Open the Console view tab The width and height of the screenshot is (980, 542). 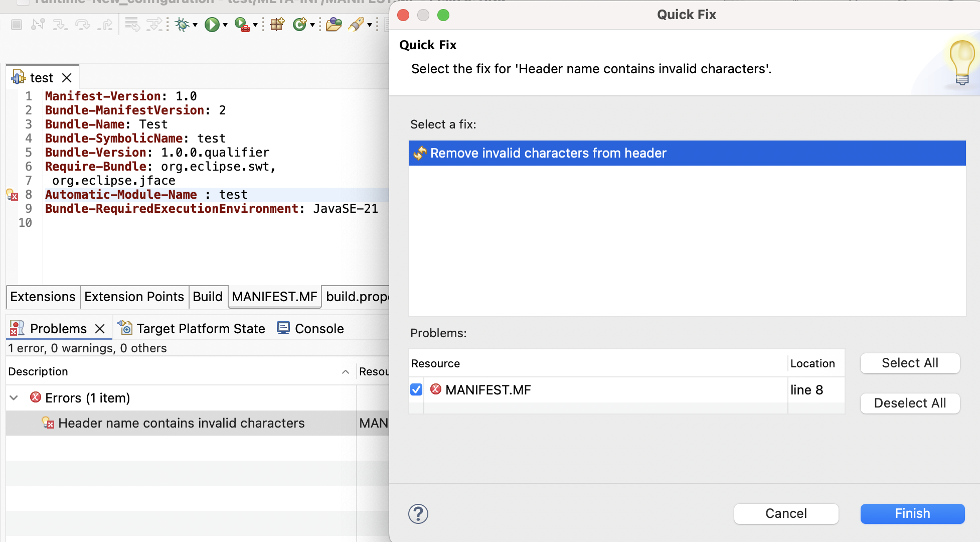(311, 329)
